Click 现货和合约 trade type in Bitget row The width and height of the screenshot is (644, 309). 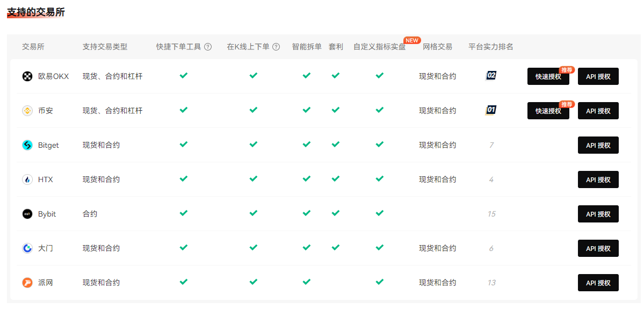tap(101, 145)
